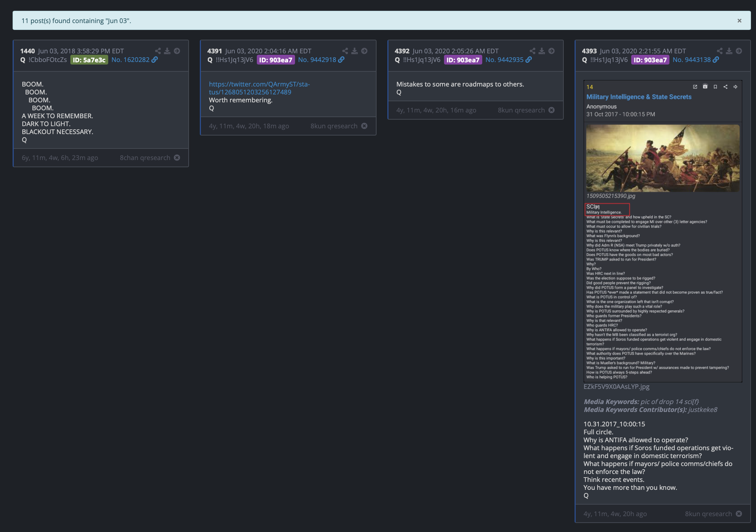Click timestamp Jun 03, 2018 3:58:29 PM EDT
Image resolution: width=756 pixels, height=532 pixels.
[x=81, y=51]
